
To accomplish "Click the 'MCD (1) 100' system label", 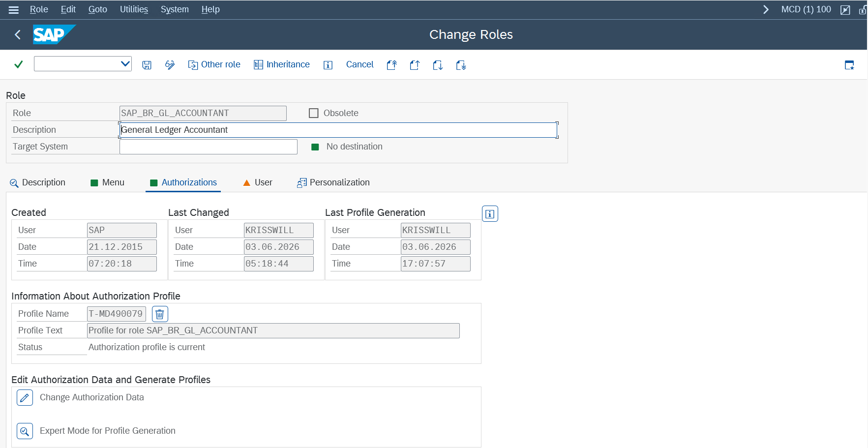I will 806,9.
